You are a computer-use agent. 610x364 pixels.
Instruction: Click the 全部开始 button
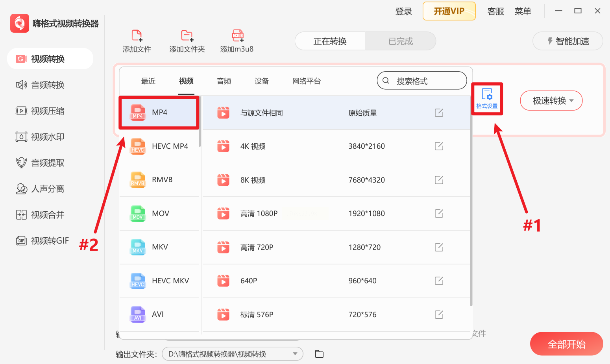coord(566,344)
